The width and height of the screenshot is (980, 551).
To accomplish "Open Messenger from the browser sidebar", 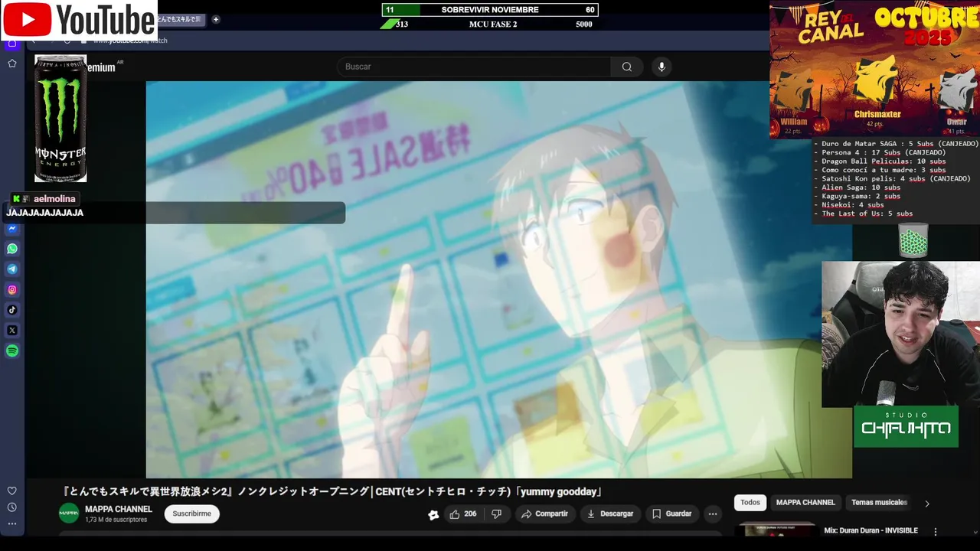I will point(12,228).
